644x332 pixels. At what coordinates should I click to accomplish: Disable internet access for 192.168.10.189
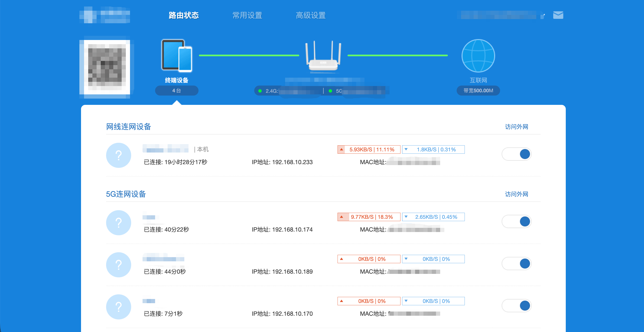[517, 263]
